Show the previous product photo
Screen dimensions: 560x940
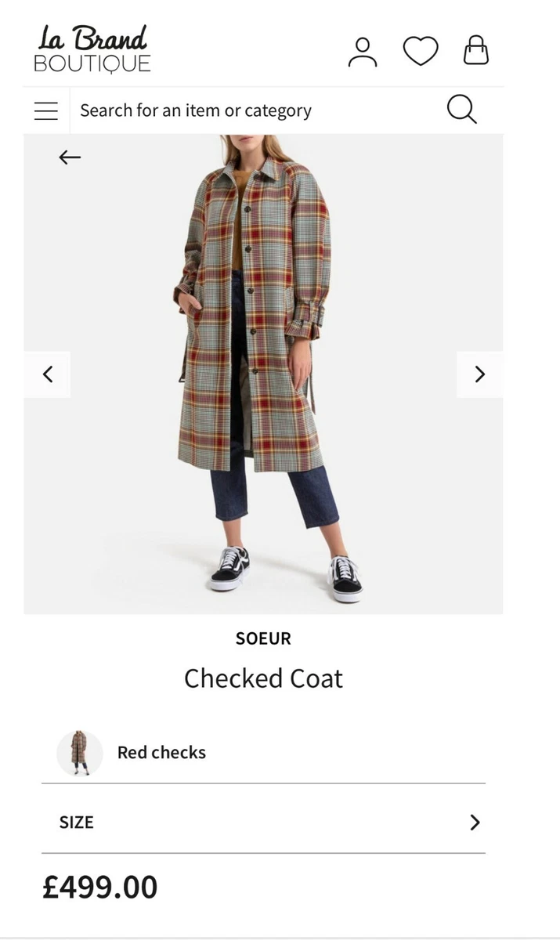pos(47,374)
